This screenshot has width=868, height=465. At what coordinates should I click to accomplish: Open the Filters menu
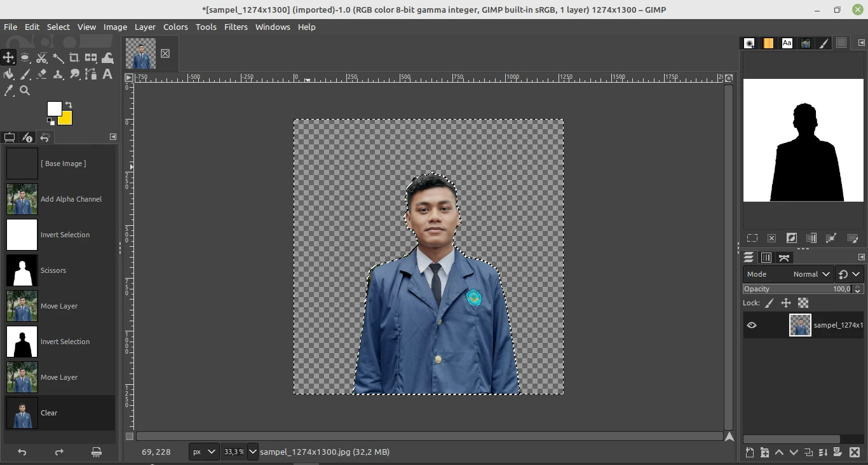click(x=236, y=27)
